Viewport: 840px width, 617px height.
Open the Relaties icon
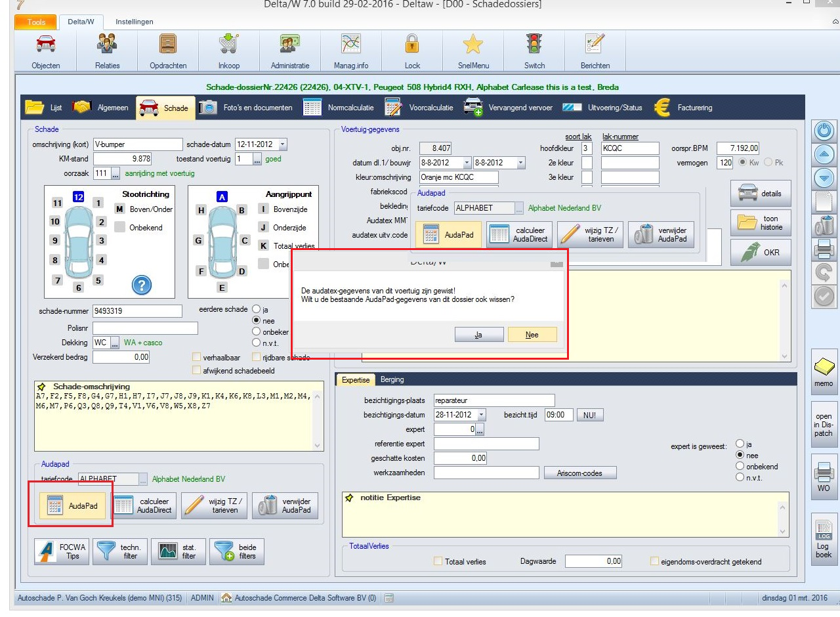[x=107, y=45]
